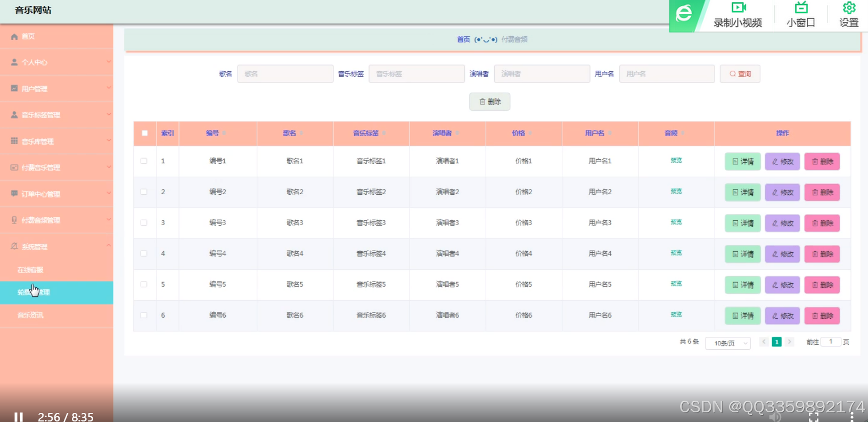Click the batch 删除 button above table
Image resolution: width=868 pixels, height=422 pixels.
(x=490, y=102)
